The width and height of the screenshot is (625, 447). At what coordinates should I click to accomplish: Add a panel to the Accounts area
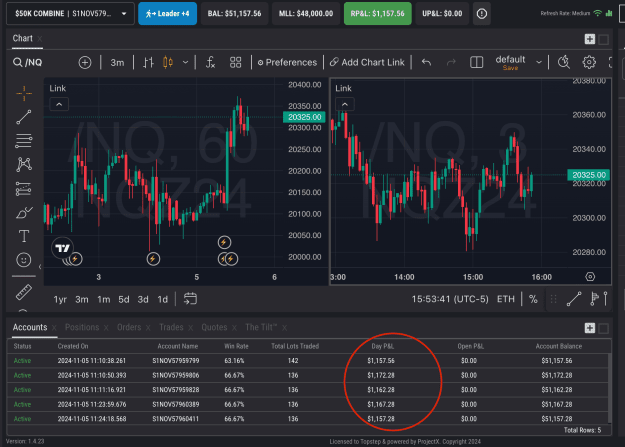tap(590, 328)
